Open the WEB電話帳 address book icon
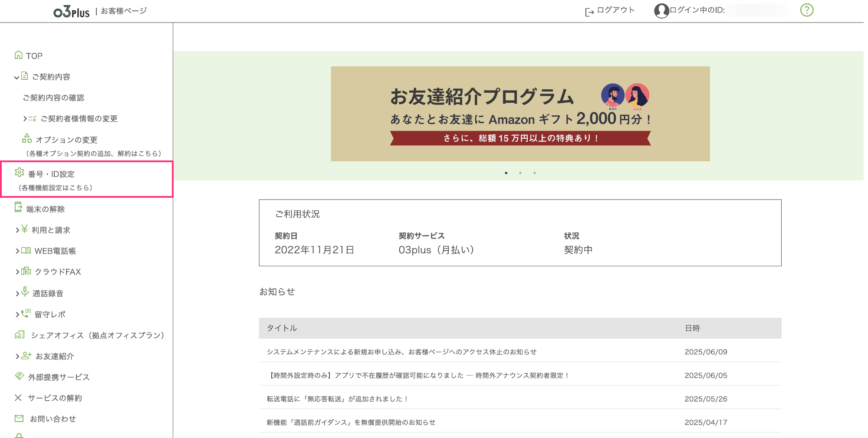This screenshot has width=868, height=438. coord(25,251)
